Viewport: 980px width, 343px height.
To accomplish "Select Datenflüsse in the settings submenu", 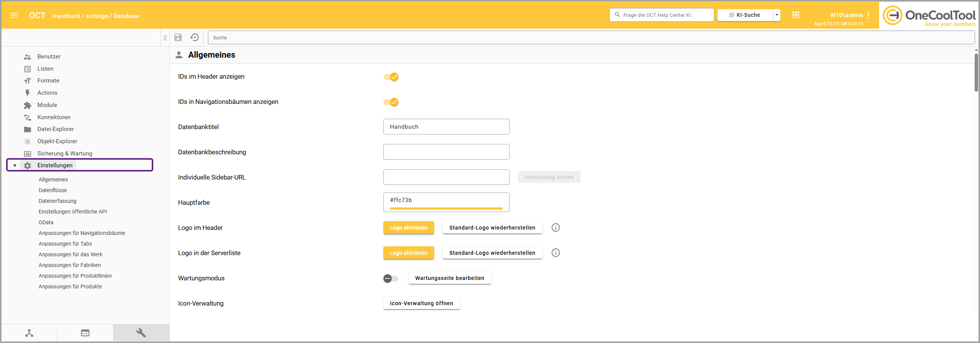I will [53, 190].
